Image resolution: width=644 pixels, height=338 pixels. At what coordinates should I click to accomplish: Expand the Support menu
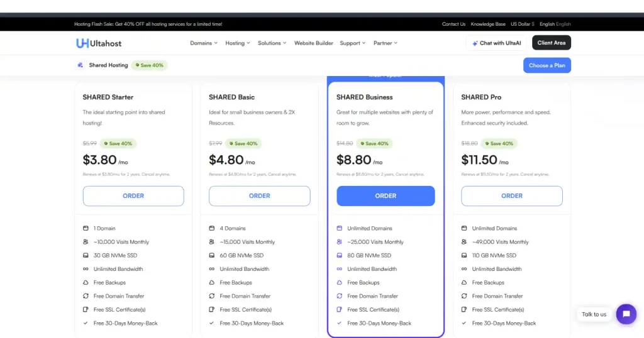[352, 43]
